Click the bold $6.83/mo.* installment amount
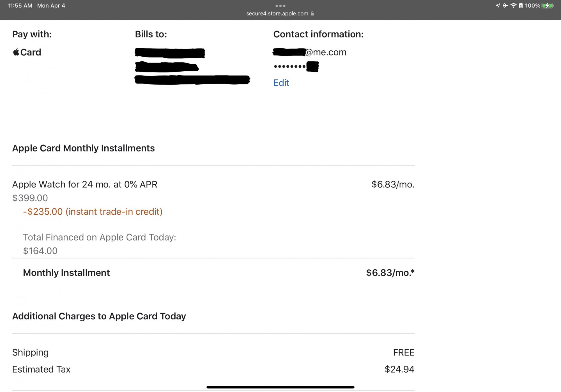 (390, 273)
